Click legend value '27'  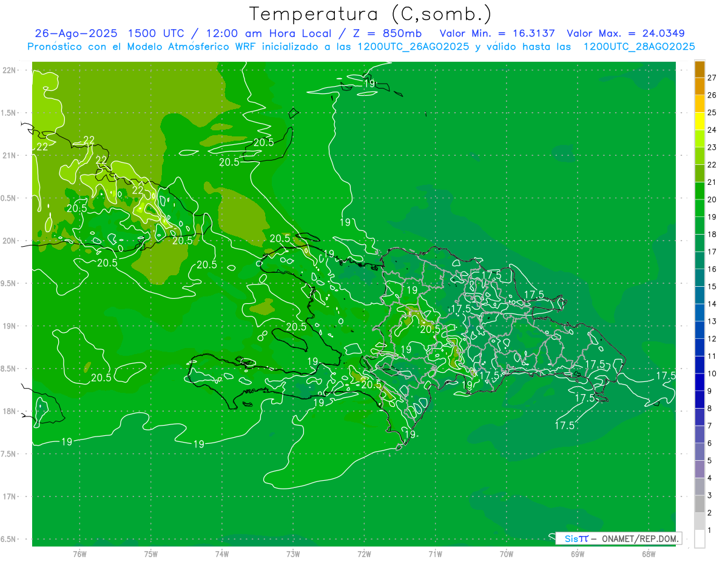(712, 78)
